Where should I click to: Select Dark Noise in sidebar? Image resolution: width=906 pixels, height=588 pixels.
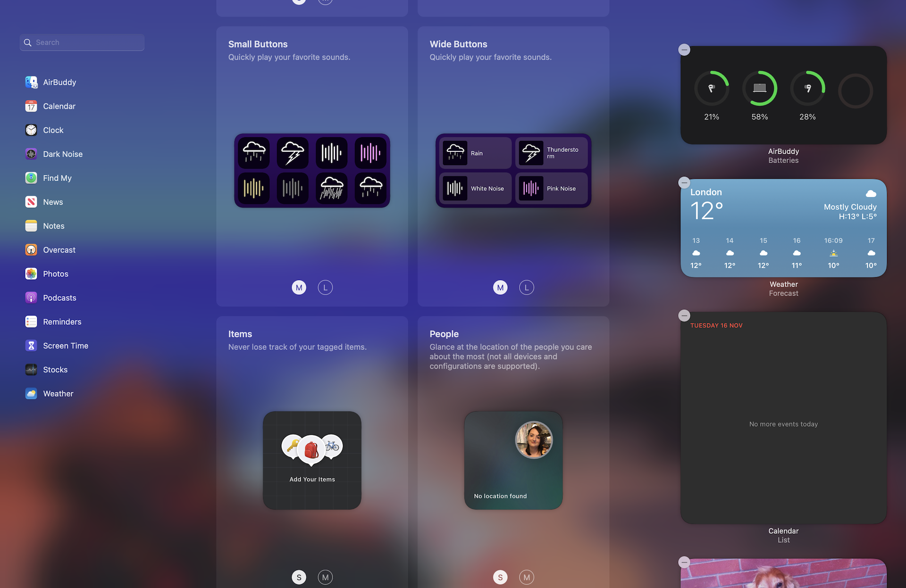[x=63, y=154]
